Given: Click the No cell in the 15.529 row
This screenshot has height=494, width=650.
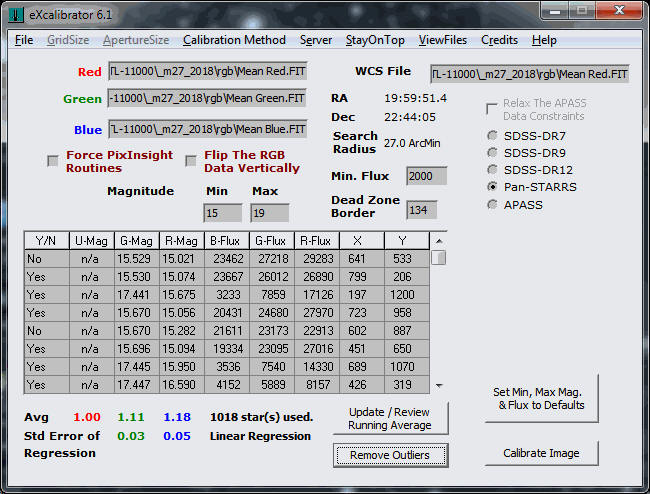Looking at the screenshot, I should point(46,259).
